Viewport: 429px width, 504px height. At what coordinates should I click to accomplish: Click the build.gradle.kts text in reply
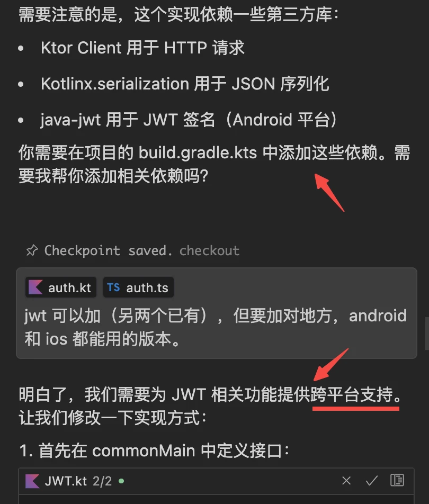point(198,152)
